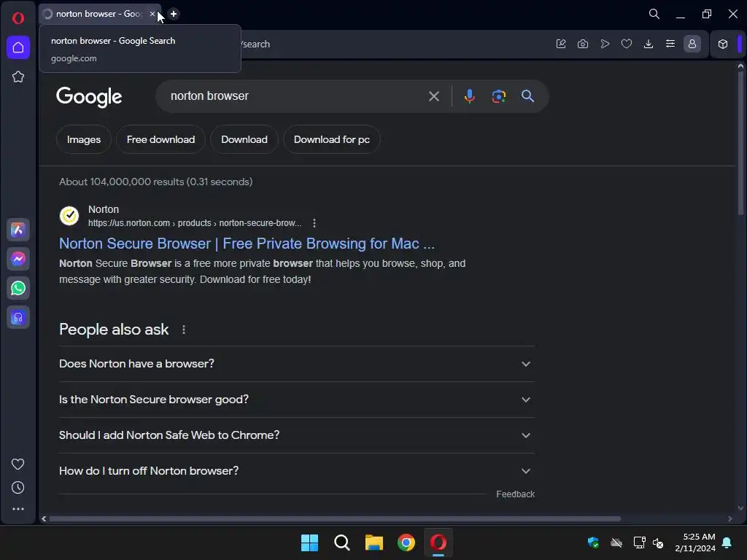Open the sidebar three-dots setup menu

pos(18,509)
